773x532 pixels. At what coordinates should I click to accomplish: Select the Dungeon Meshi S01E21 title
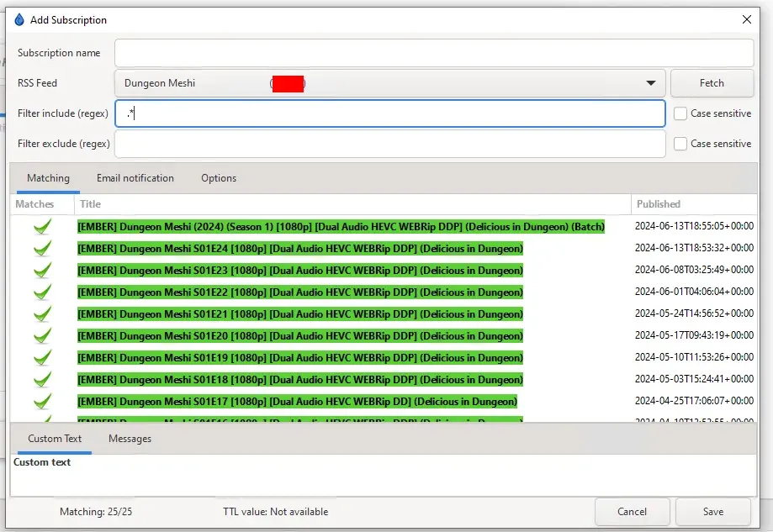click(x=300, y=313)
